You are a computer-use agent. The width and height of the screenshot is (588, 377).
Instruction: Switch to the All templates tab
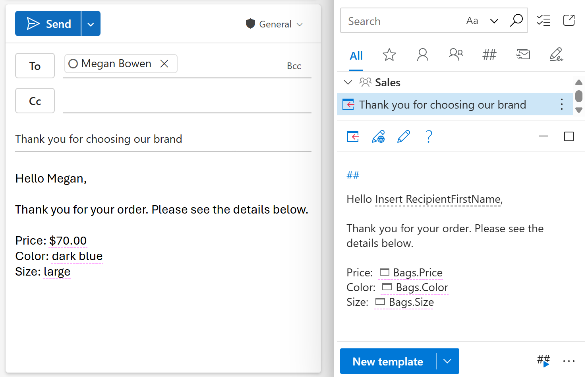point(356,56)
